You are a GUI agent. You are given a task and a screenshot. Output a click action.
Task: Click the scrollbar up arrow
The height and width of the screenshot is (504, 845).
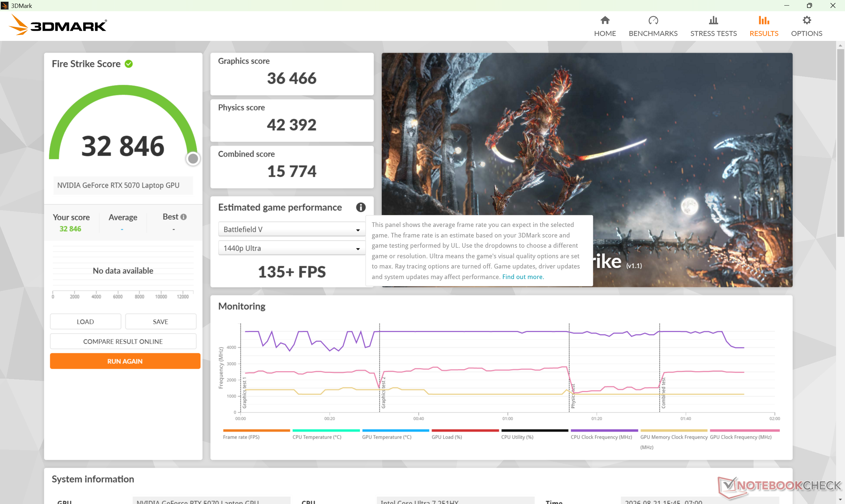coord(841,45)
